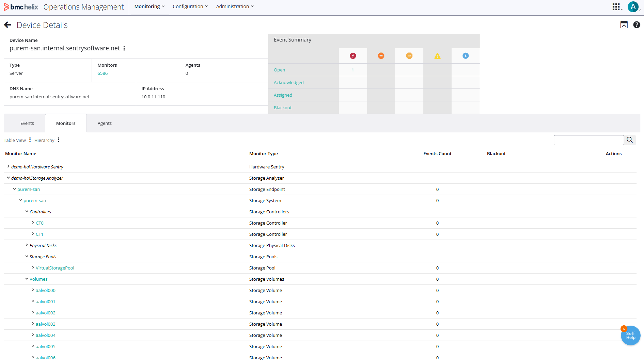The image size is (644, 360).
Task: Collapse the demo-ha\Storage Analyzer node
Action: 8,178
